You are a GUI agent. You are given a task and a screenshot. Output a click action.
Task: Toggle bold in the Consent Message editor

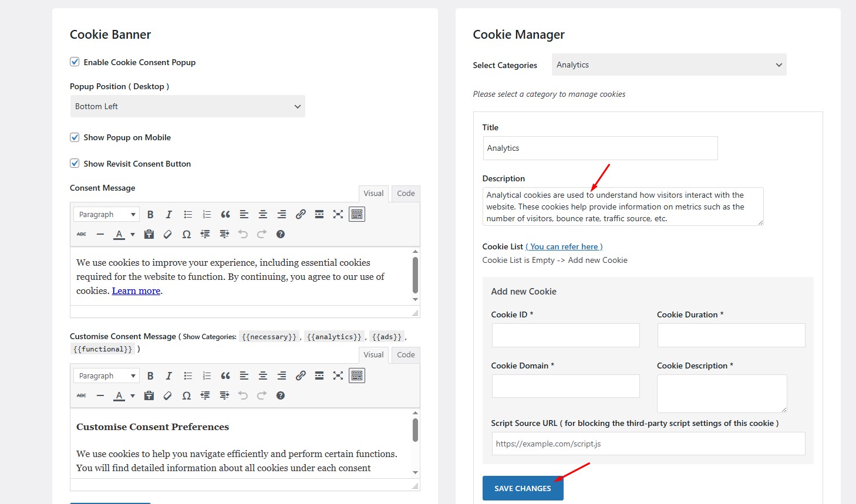(150, 215)
